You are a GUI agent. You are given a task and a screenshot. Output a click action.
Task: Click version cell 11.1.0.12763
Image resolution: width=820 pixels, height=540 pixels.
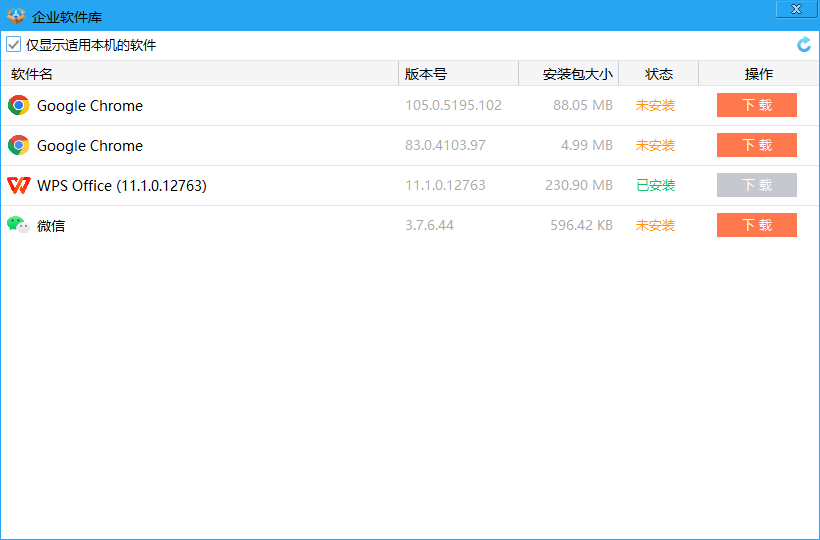click(446, 185)
